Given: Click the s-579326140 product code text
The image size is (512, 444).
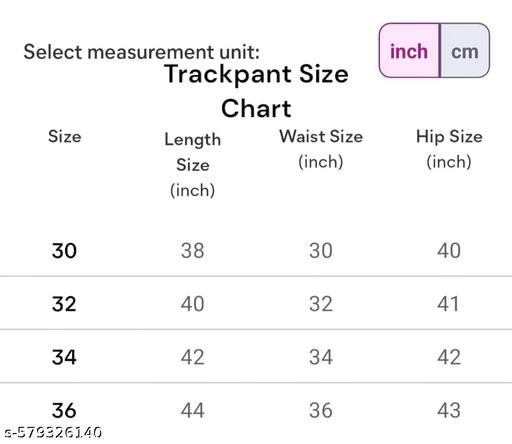Looking at the screenshot, I should tap(53, 432).
